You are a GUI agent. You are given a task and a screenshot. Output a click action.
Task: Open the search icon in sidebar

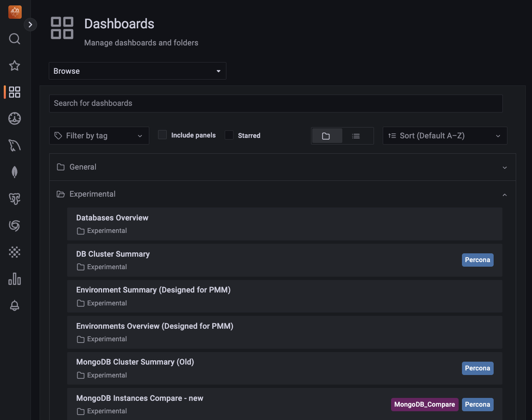(x=15, y=39)
